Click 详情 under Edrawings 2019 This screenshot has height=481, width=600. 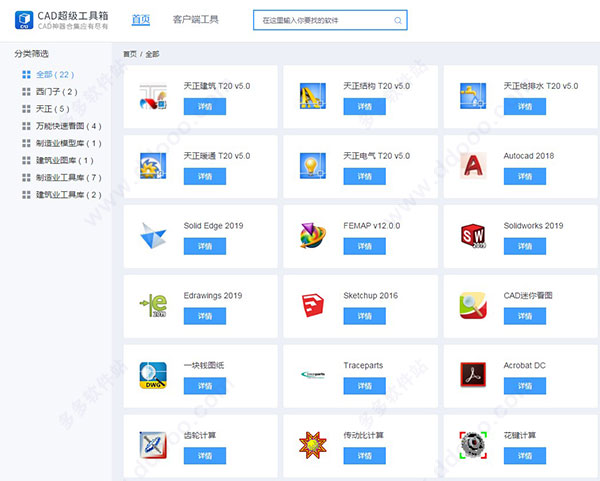(205, 316)
